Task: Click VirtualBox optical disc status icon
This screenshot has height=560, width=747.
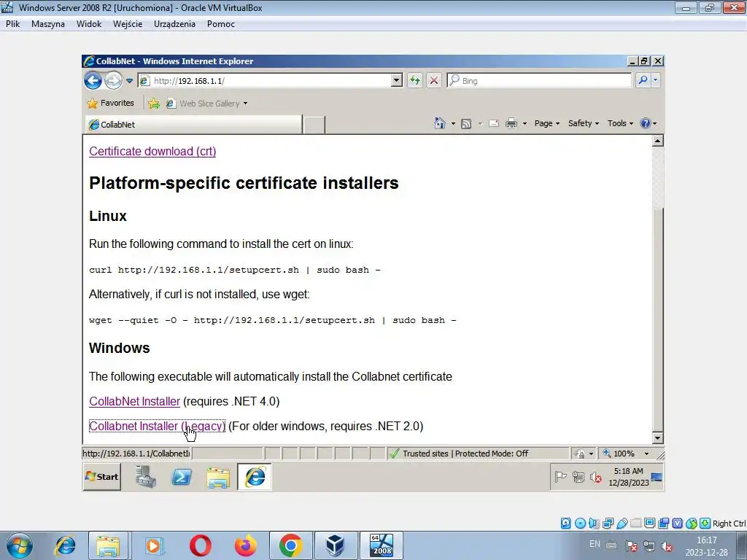Action: coord(580,524)
